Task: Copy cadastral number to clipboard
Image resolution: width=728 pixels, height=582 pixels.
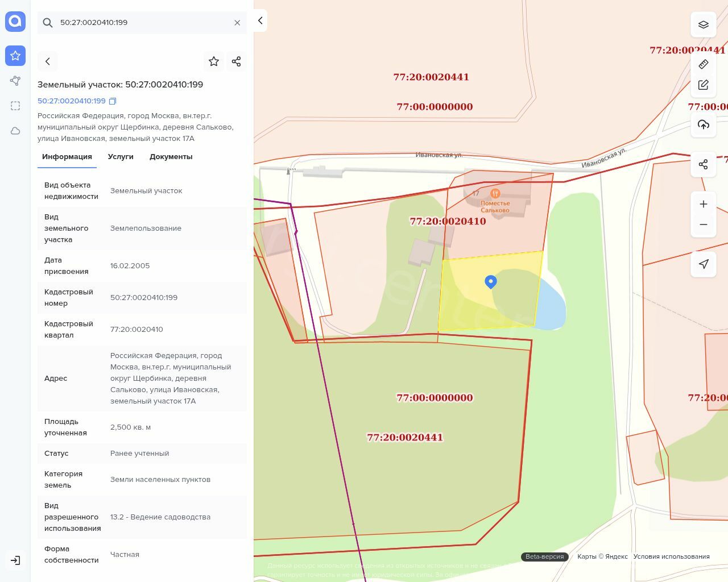Action: (113, 101)
